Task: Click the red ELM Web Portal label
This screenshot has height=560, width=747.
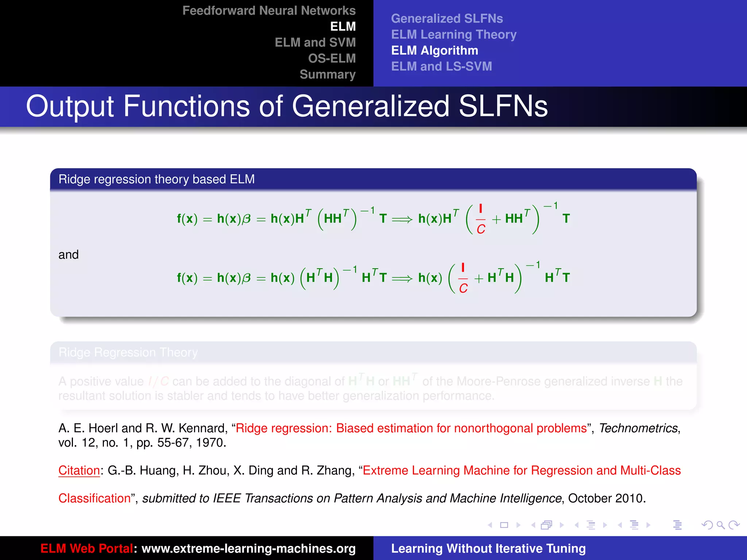Action: [x=87, y=548]
